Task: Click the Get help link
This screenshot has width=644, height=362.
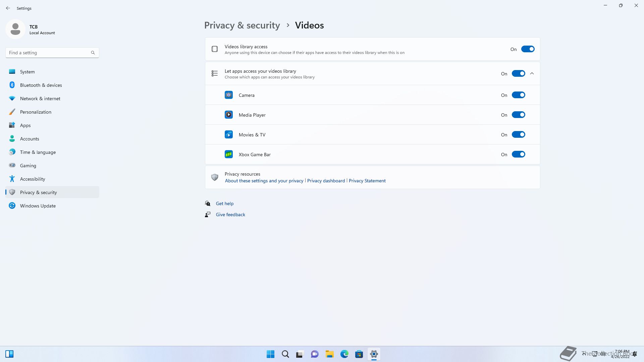Action: [225, 203]
